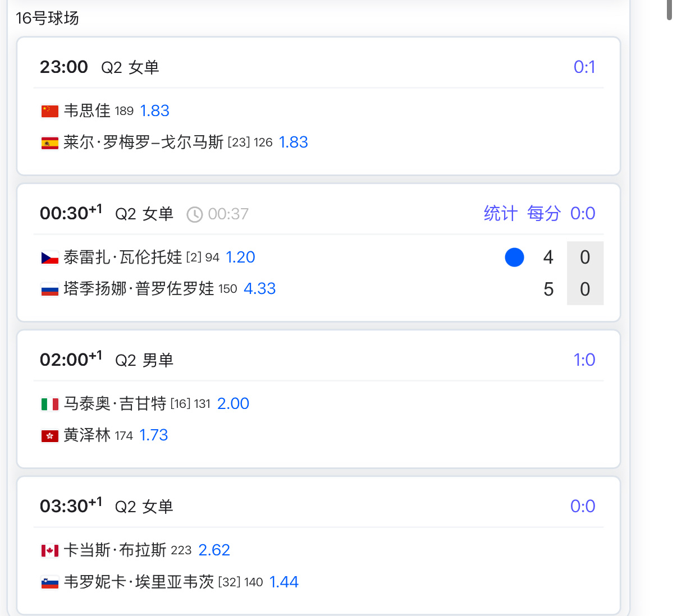Click the Italy flag next to 马泰奥·吉甘特
Screen dimensions: 677x616
[50, 404]
